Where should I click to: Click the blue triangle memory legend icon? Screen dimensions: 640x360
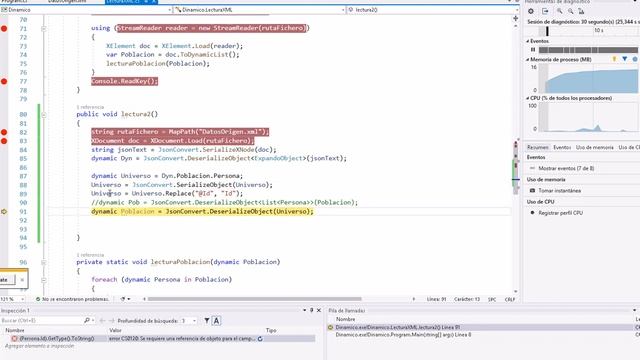tap(624, 59)
